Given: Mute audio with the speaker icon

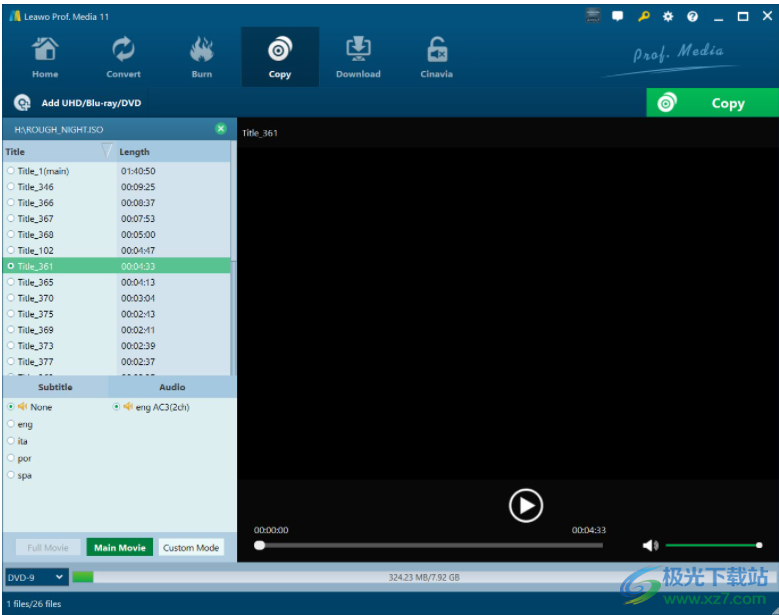Looking at the screenshot, I should 650,545.
